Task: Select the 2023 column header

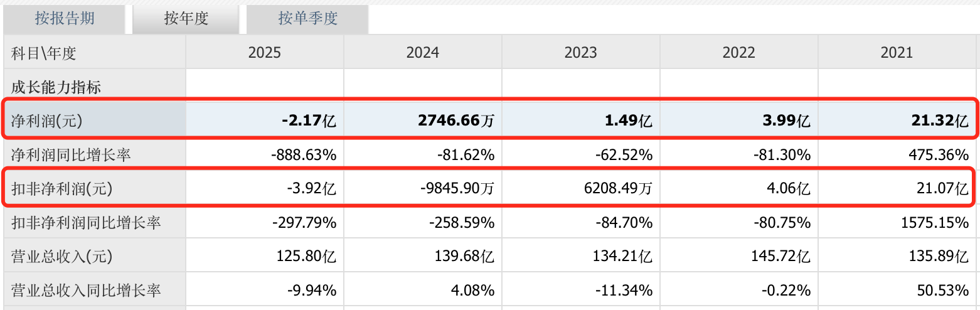Action: (x=581, y=53)
